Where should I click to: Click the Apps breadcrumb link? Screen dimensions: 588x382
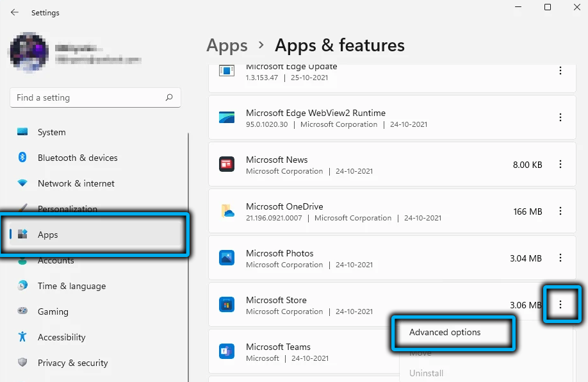(x=227, y=46)
